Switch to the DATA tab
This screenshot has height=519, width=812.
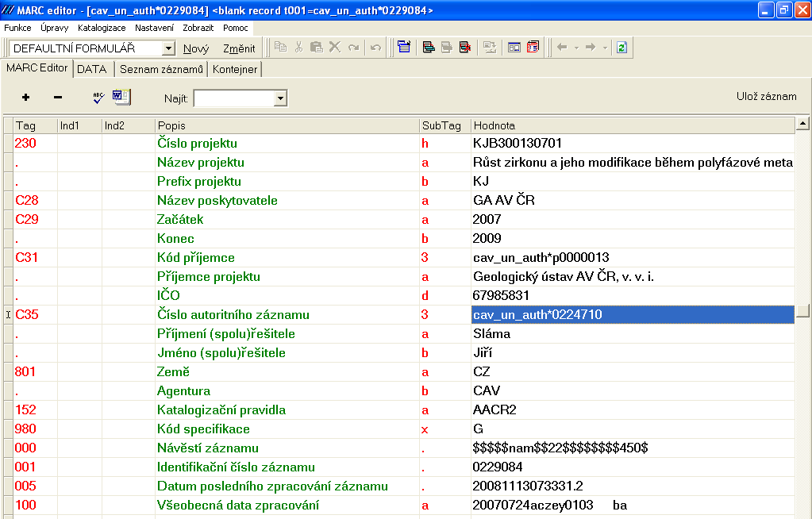point(91,69)
